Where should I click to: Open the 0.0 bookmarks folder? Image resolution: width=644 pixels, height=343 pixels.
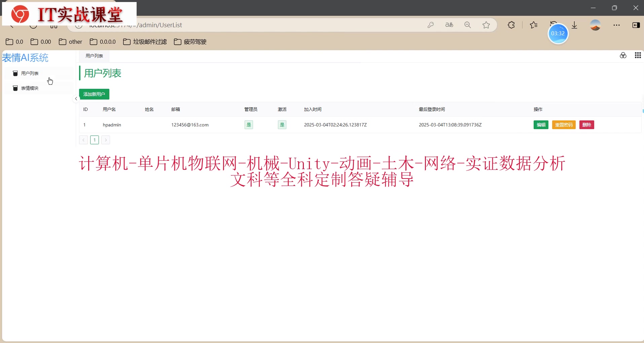[x=15, y=42]
